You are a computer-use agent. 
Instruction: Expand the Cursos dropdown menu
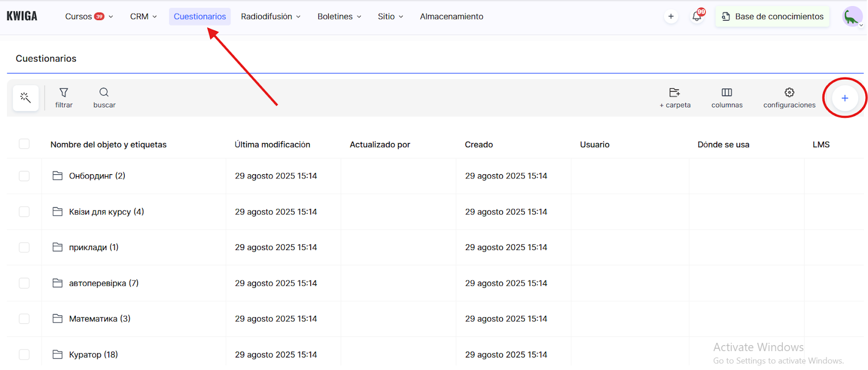89,16
